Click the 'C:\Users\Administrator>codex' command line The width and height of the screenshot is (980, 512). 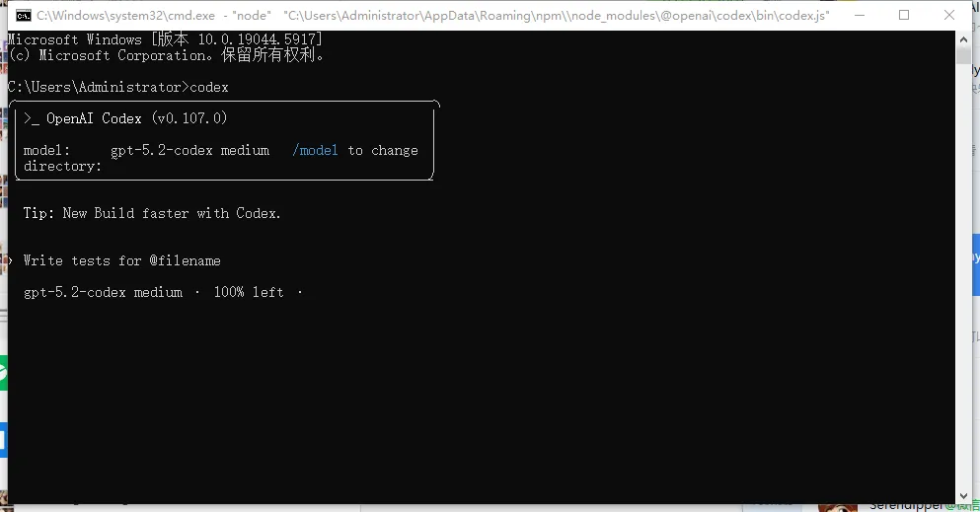pos(118,88)
